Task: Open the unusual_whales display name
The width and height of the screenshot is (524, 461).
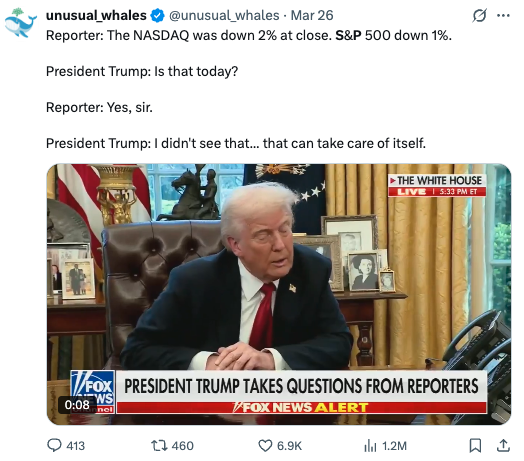Action: [x=96, y=15]
